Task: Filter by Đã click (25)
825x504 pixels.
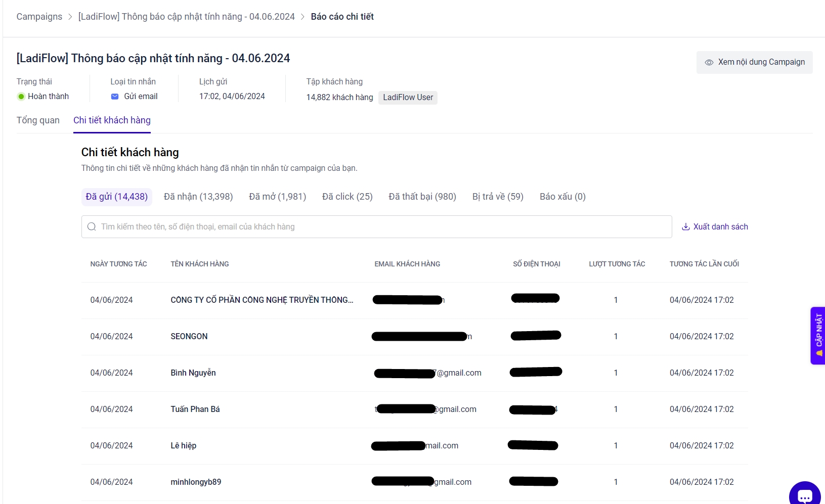Action: click(x=347, y=197)
